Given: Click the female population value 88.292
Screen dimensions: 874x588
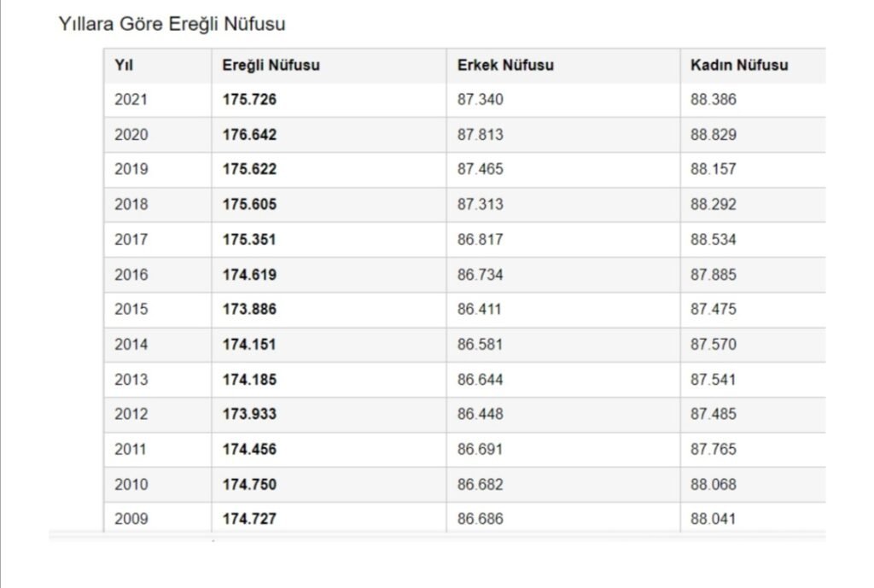Looking at the screenshot, I should click(x=713, y=205).
